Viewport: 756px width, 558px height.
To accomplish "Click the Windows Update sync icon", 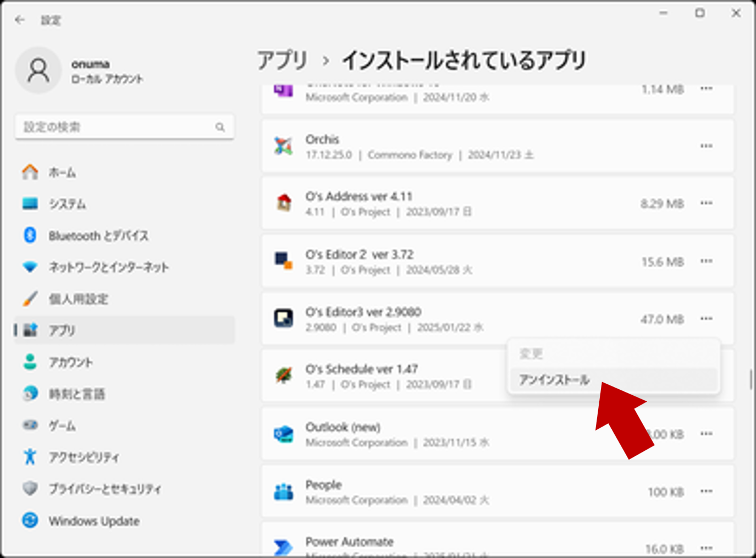I will 30,520.
